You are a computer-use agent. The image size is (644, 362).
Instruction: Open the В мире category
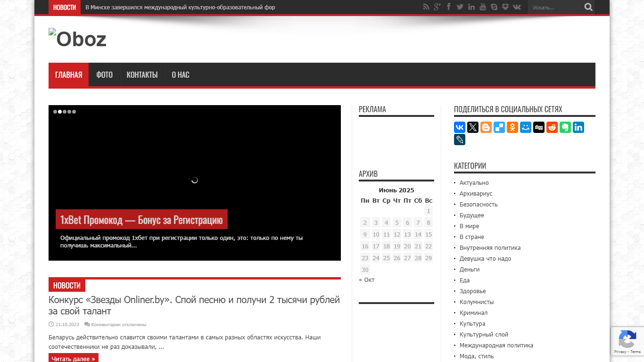pos(469,226)
